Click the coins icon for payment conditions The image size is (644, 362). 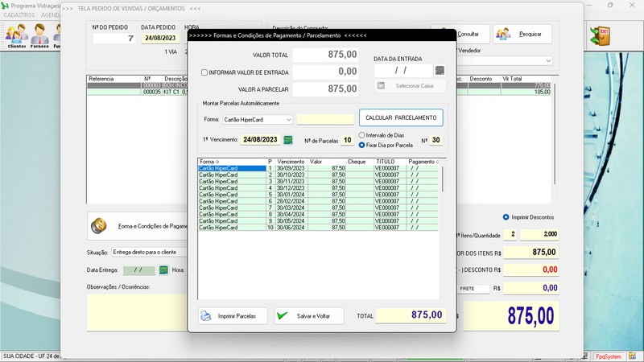point(100,226)
